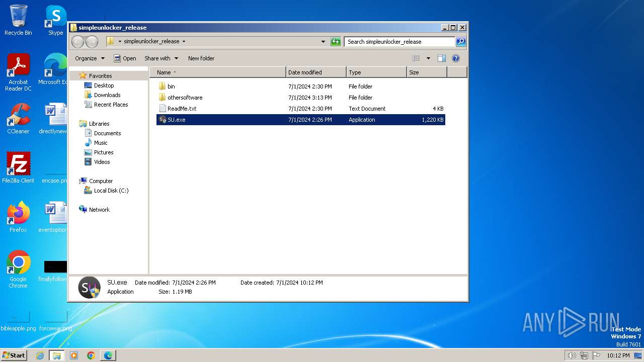Screen dimensions: 644x362
Task: Select Libraries in the navigation pane
Action: coord(99,124)
